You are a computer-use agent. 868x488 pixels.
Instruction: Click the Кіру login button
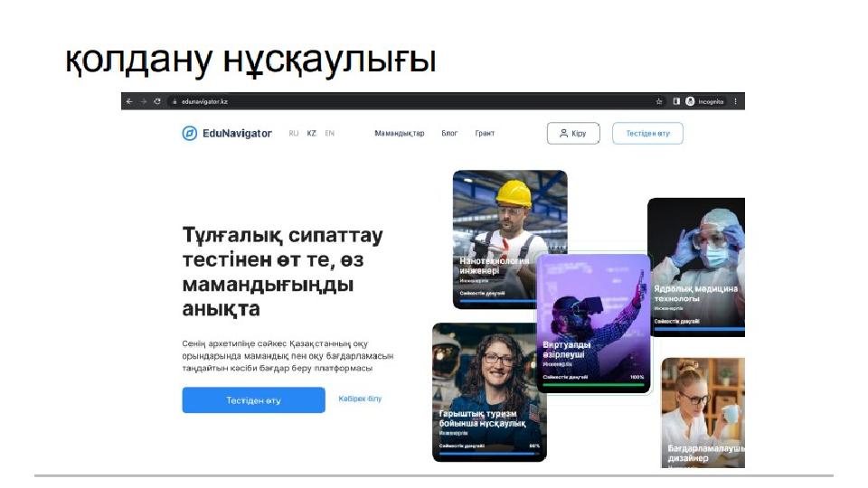[x=573, y=134]
